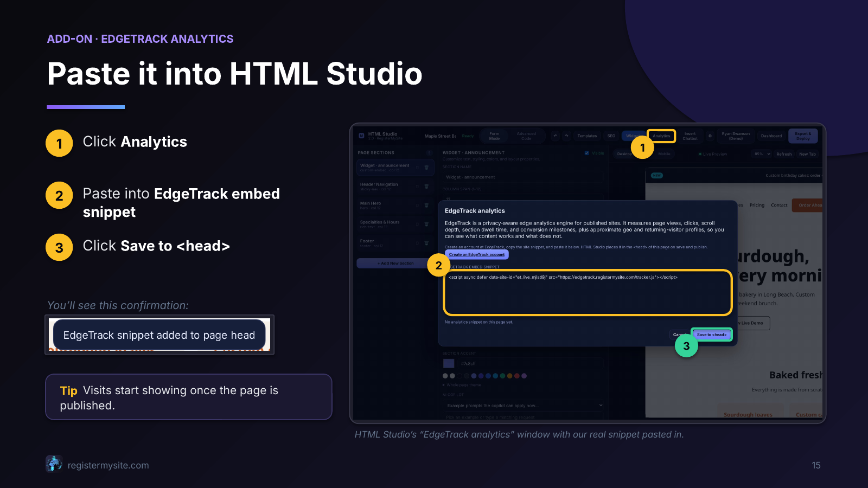Image resolution: width=868 pixels, height=488 pixels.
Task: Switch the preview to Mobile view
Action: (664, 154)
